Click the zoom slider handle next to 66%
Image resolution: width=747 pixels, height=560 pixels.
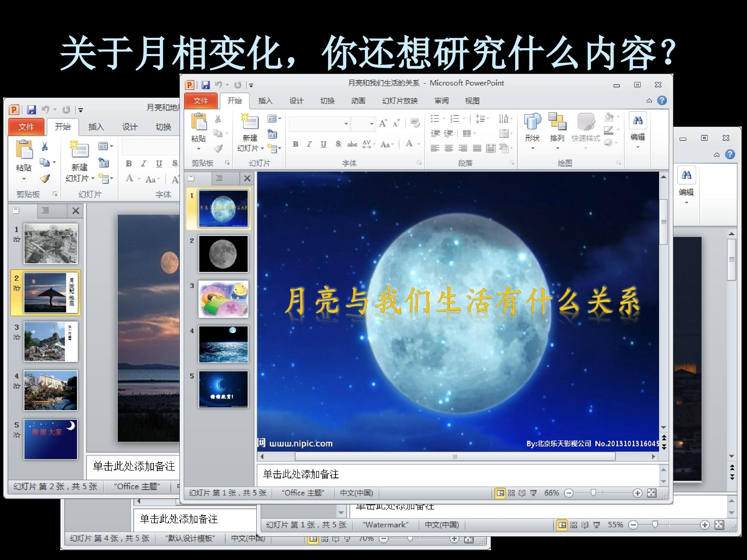pos(593,493)
